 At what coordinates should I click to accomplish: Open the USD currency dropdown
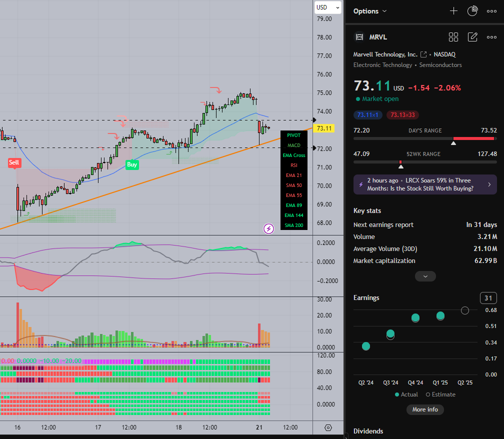(x=327, y=7)
